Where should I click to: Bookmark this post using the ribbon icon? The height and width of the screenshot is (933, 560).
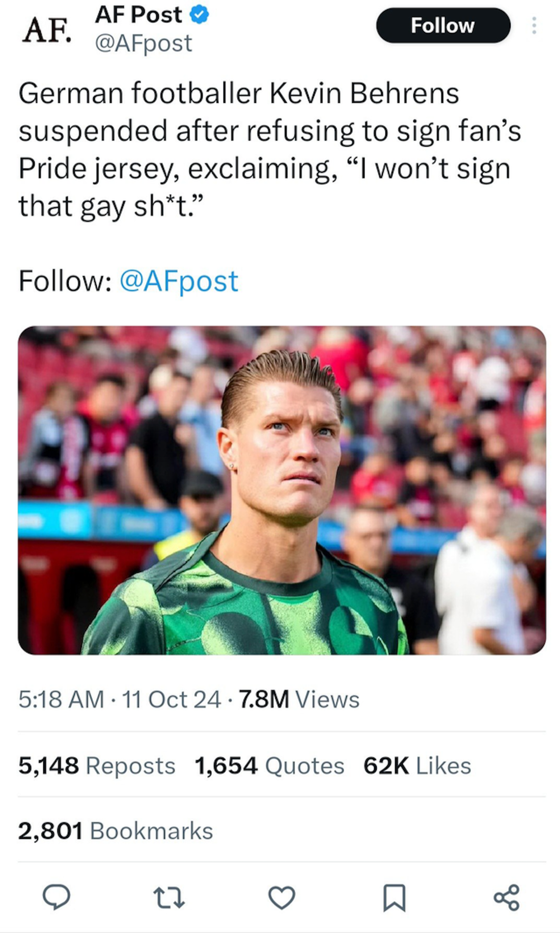tap(394, 897)
